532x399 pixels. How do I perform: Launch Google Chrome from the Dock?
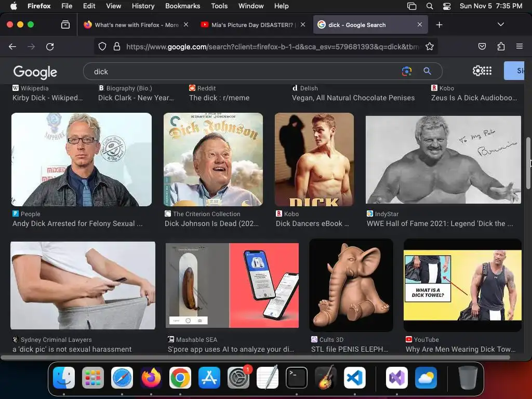pyautogui.click(x=180, y=378)
